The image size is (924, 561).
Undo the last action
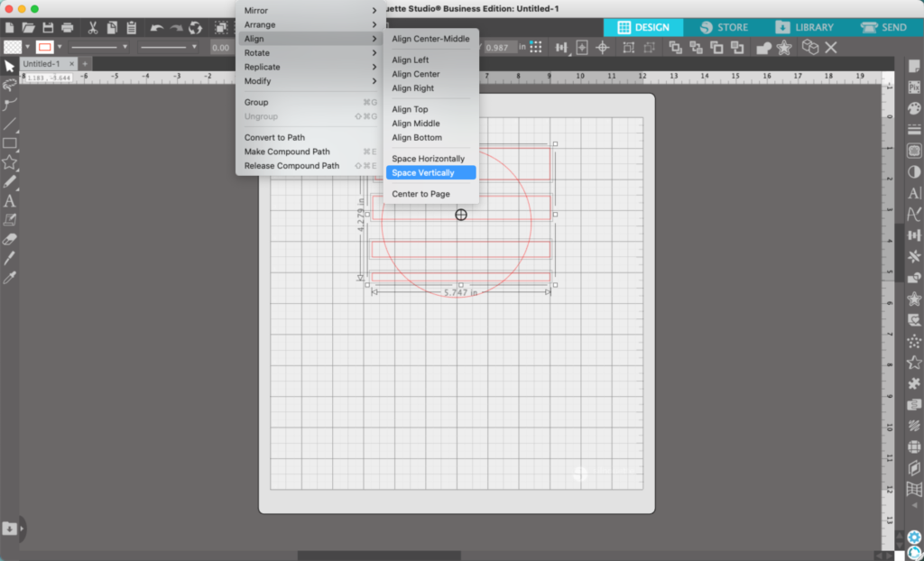coord(157,28)
